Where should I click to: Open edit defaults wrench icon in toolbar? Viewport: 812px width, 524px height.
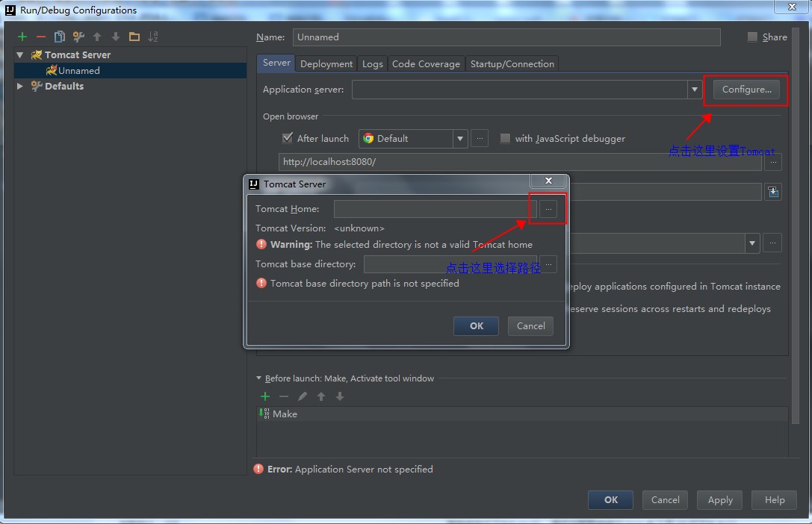coord(78,37)
